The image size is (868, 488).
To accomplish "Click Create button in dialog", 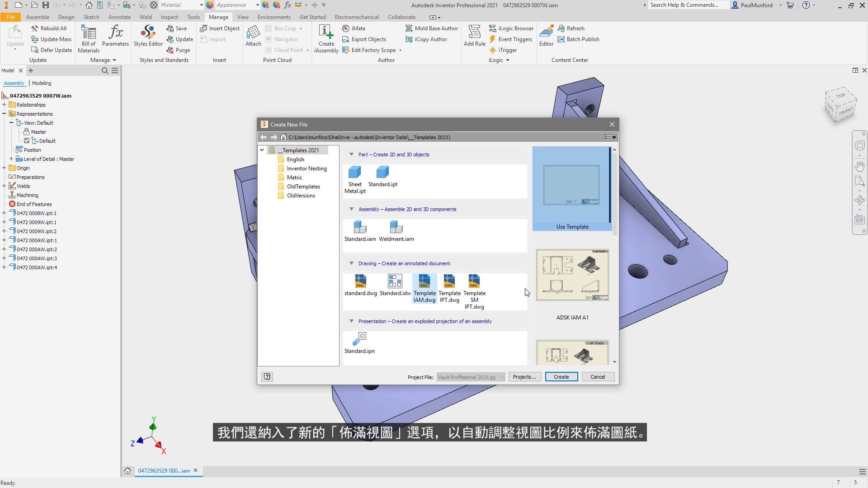I will coord(561,377).
